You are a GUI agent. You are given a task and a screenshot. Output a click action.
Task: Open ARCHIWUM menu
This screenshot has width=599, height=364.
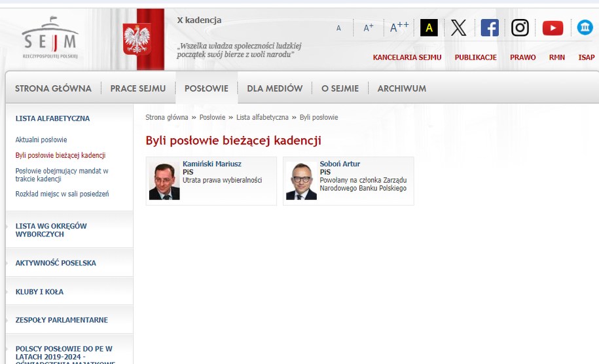tap(401, 88)
